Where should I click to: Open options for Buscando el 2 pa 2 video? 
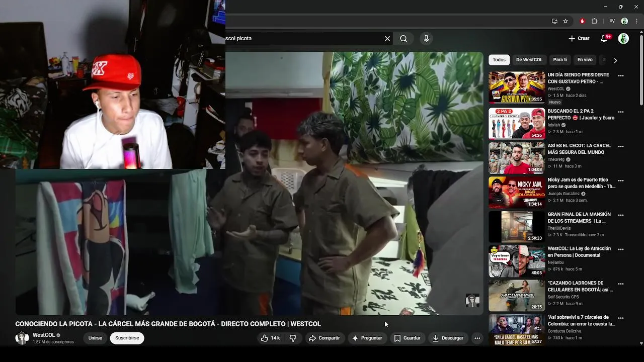click(621, 112)
